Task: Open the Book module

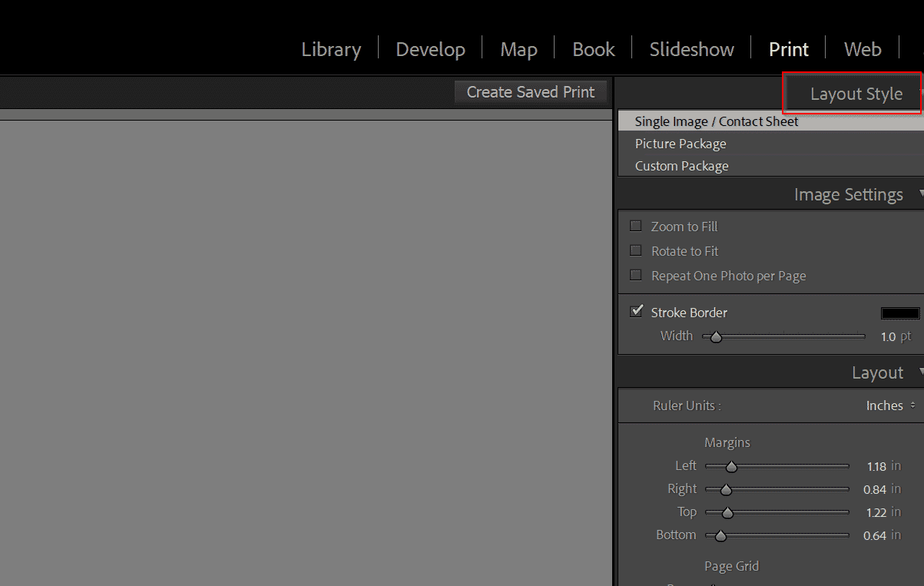Action: click(x=592, y=48)
